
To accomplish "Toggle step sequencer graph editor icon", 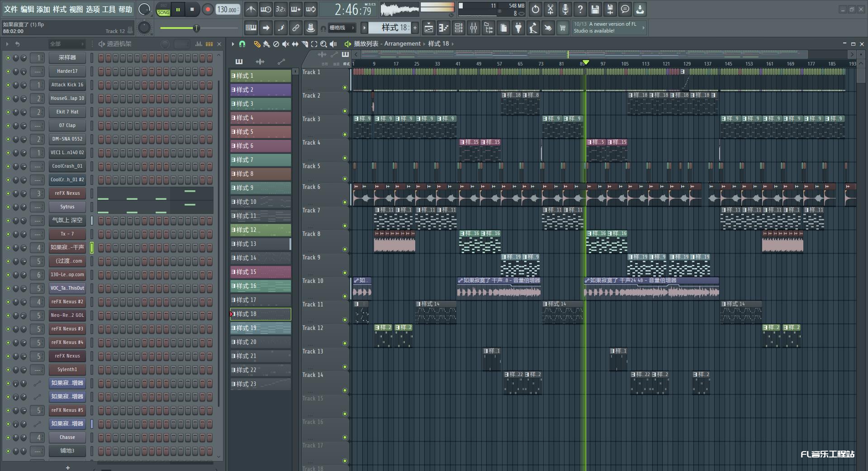I will point(199,44).
